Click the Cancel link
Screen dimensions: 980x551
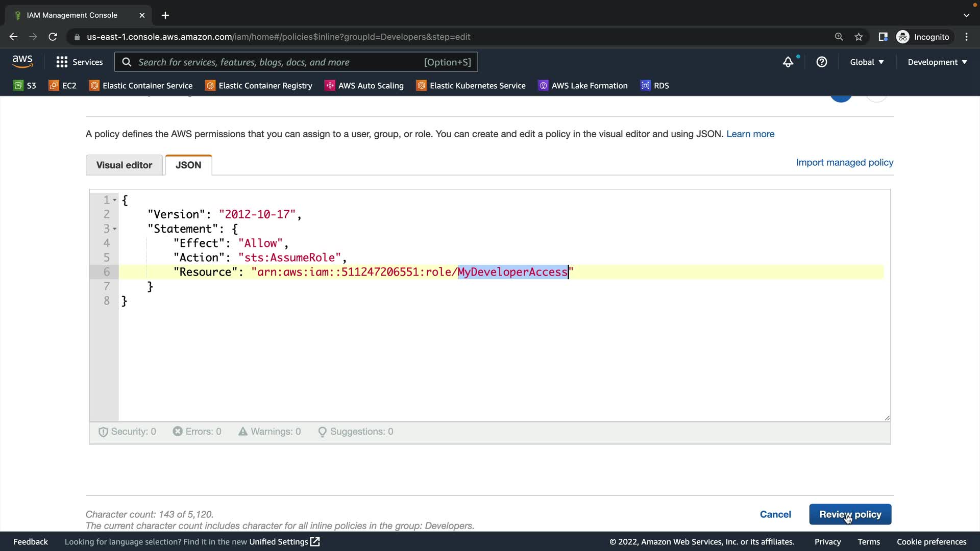point(775,514)
